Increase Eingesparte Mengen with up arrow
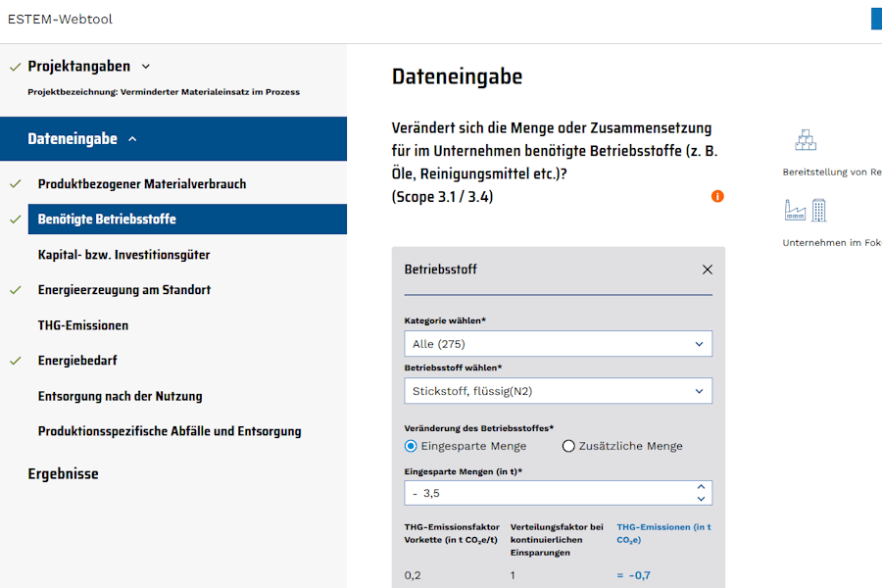Screen dimensions: 882x588 pos(700,487)
